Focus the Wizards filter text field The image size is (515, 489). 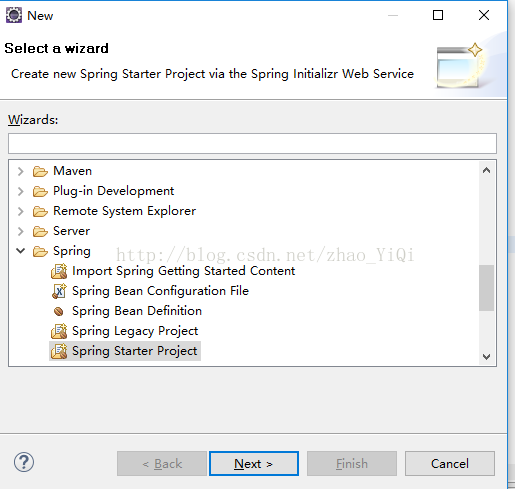(252, 144)
